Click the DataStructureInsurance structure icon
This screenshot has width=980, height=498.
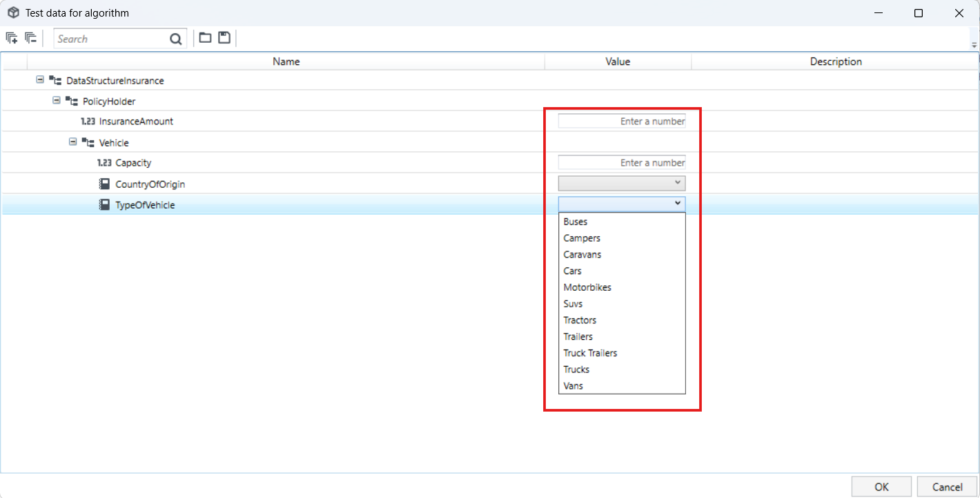[55, 81]
